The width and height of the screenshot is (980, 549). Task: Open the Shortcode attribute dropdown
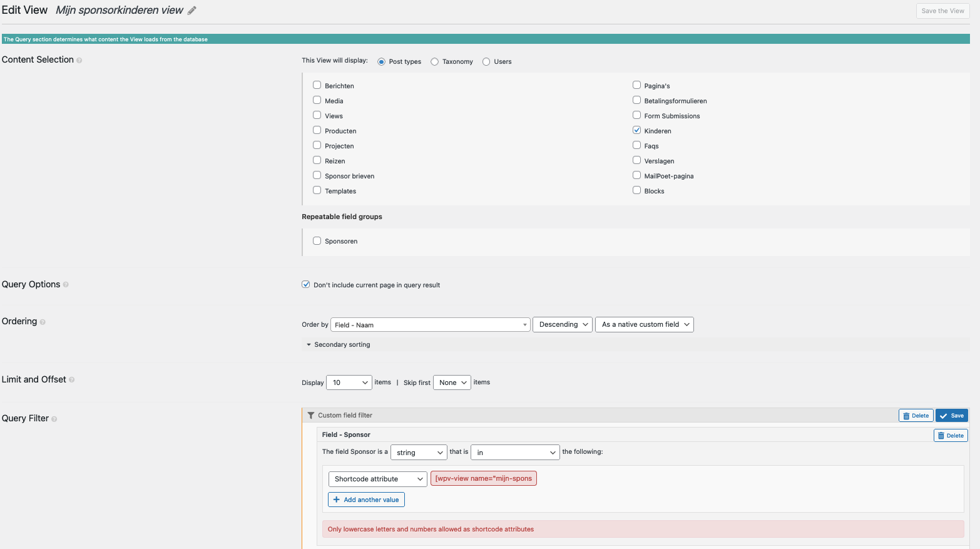click(x=377, y=479)
